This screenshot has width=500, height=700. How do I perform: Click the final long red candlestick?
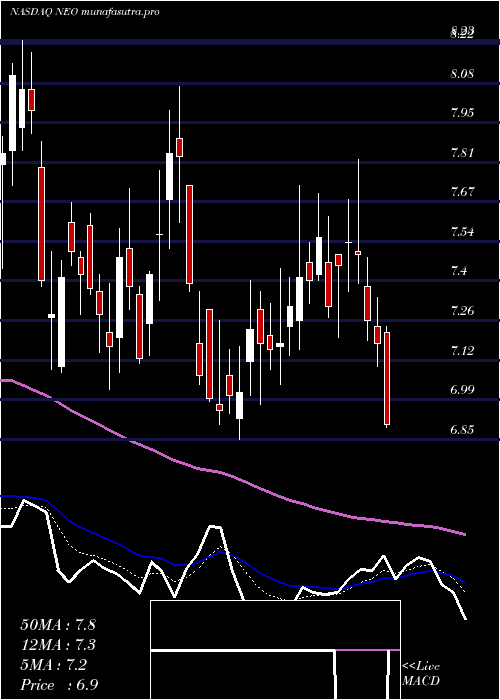click(x=387, y=378)
